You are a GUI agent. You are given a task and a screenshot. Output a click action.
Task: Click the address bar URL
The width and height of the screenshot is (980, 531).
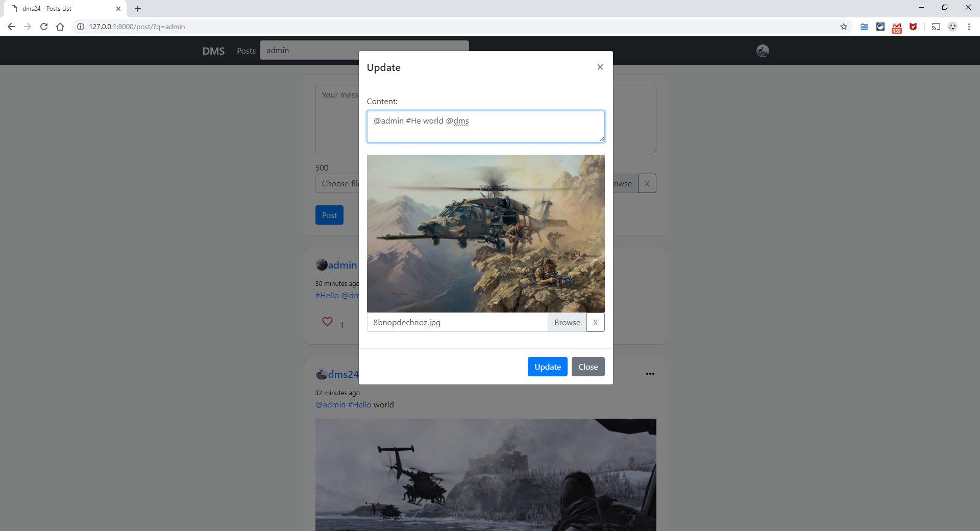click(137, 27)
